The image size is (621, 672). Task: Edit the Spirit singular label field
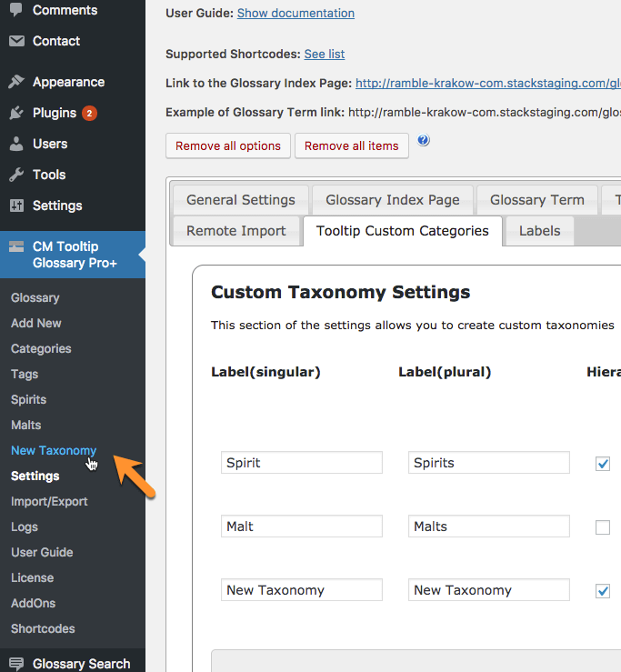pos(301,463)
